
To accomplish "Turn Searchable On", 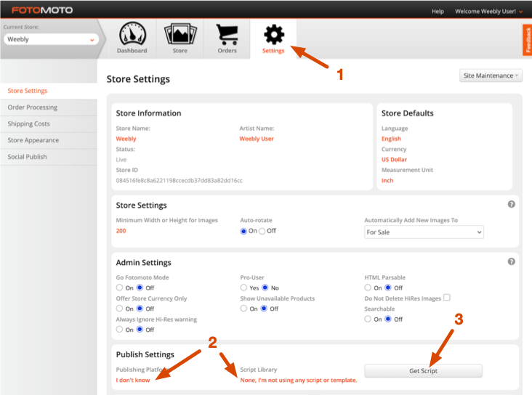I will pyautogui.click(x=368, y=319).
